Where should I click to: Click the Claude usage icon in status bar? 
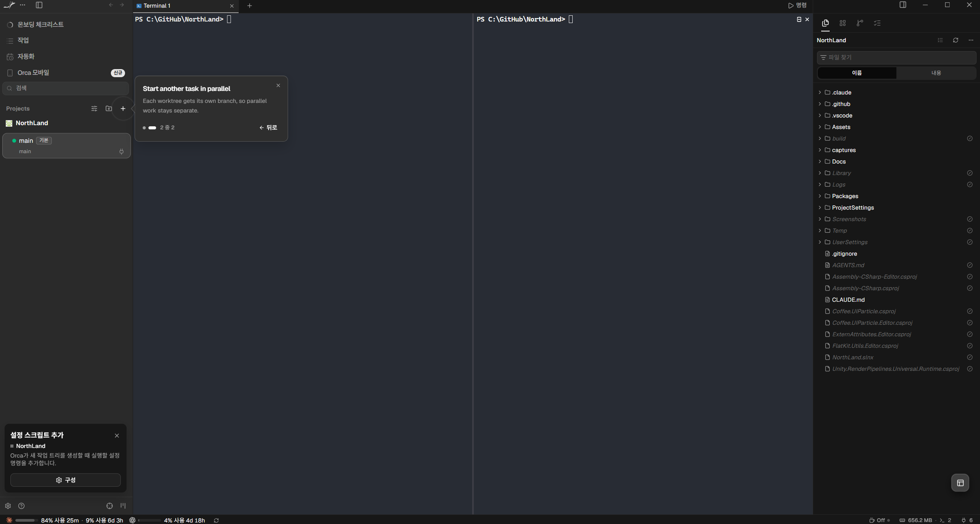click(x=9, y=520)
